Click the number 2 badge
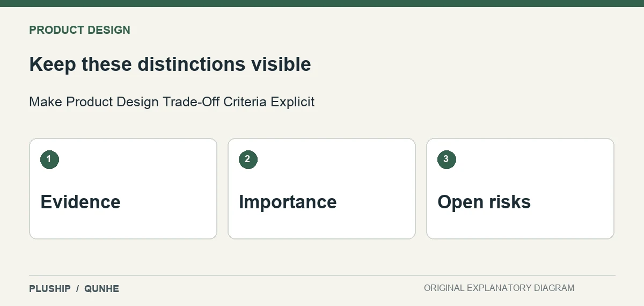The height and width of the screenshot is (306, 644). (x=248, y=159)
